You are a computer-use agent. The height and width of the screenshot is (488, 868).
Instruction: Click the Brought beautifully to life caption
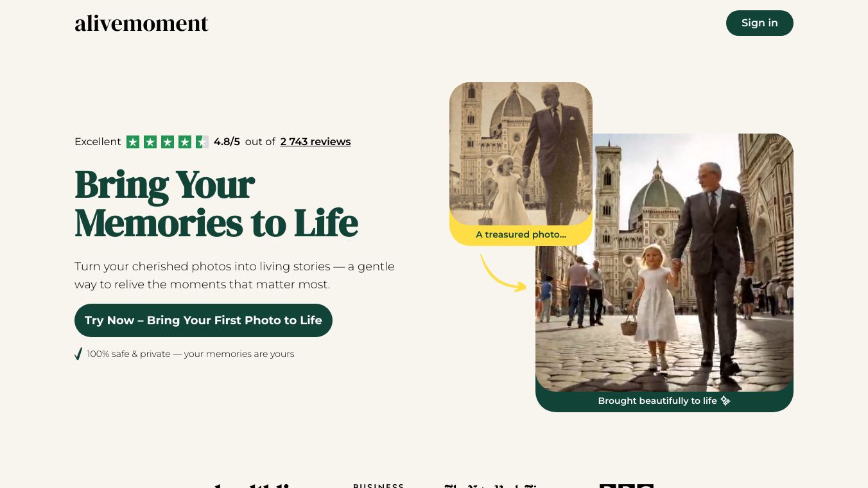657,401
